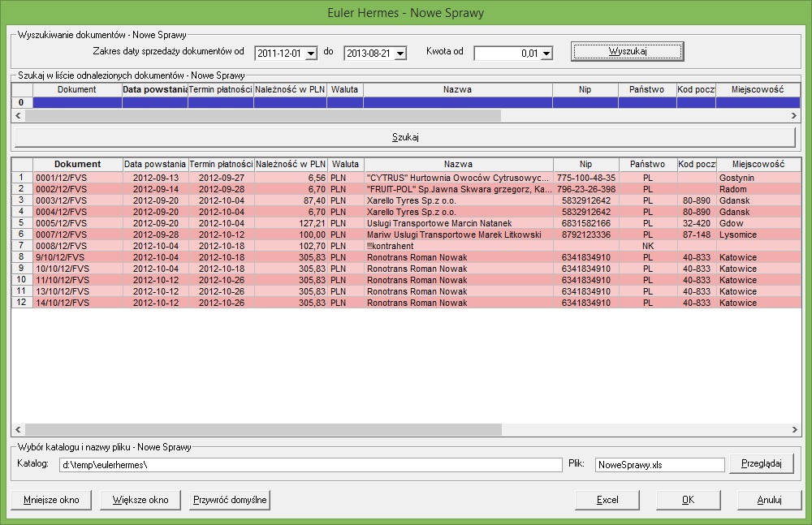Click the Większe okno button

coord(140,500)
